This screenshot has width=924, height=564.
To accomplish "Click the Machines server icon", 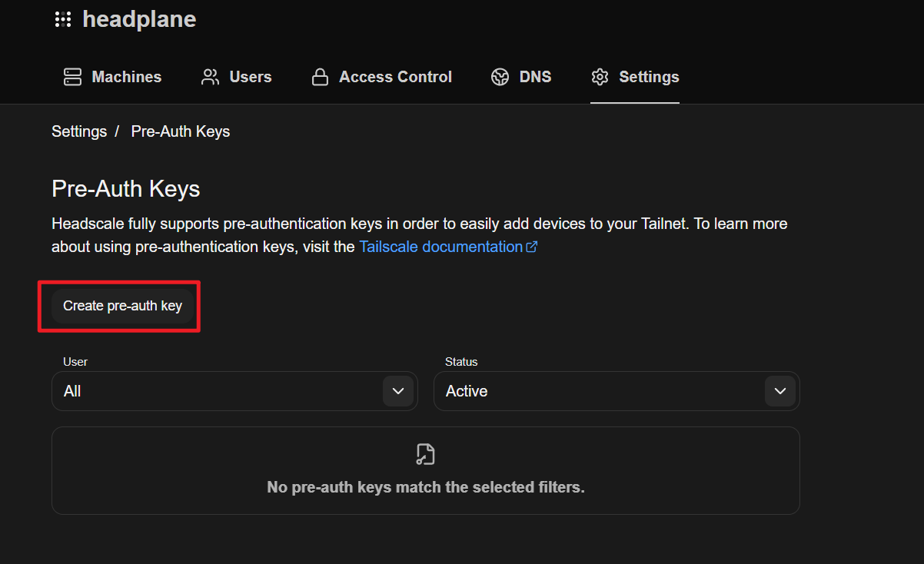I will [72, 77].
